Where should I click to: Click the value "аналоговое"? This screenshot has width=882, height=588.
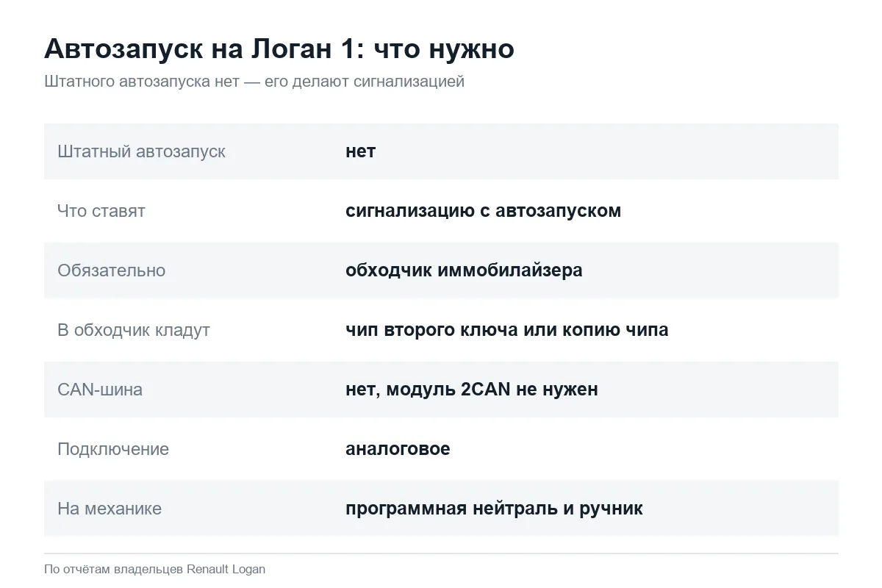pos(398,449)
